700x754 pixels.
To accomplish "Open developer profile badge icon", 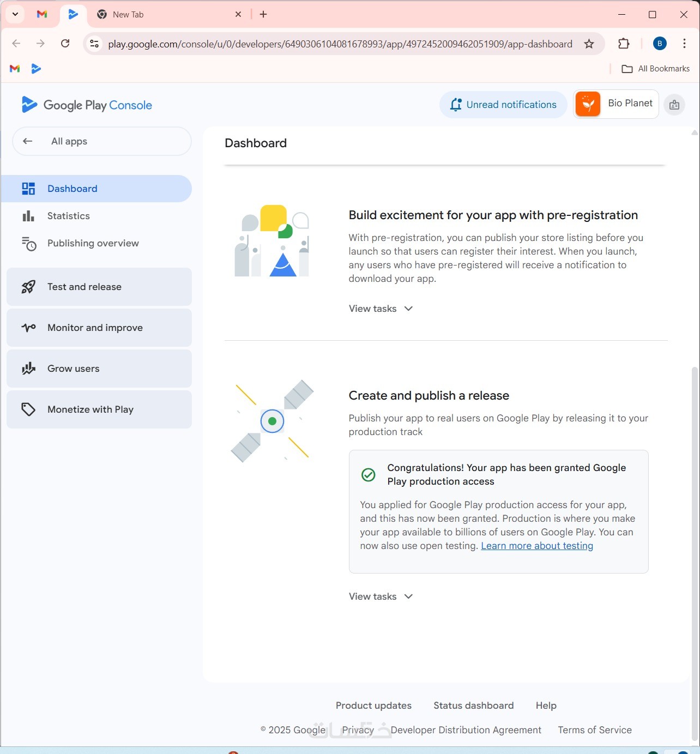I will pos(674,105).
